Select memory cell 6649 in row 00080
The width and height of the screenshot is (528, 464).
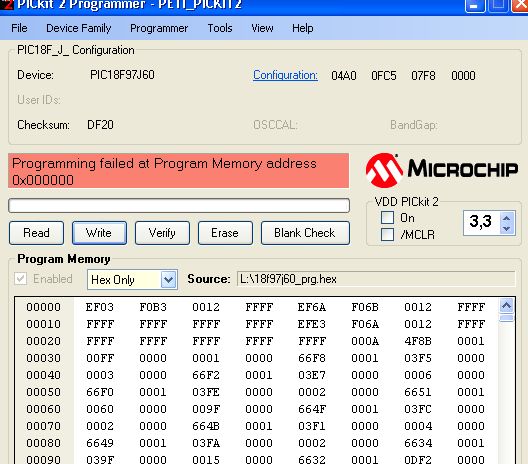point(100,443)
